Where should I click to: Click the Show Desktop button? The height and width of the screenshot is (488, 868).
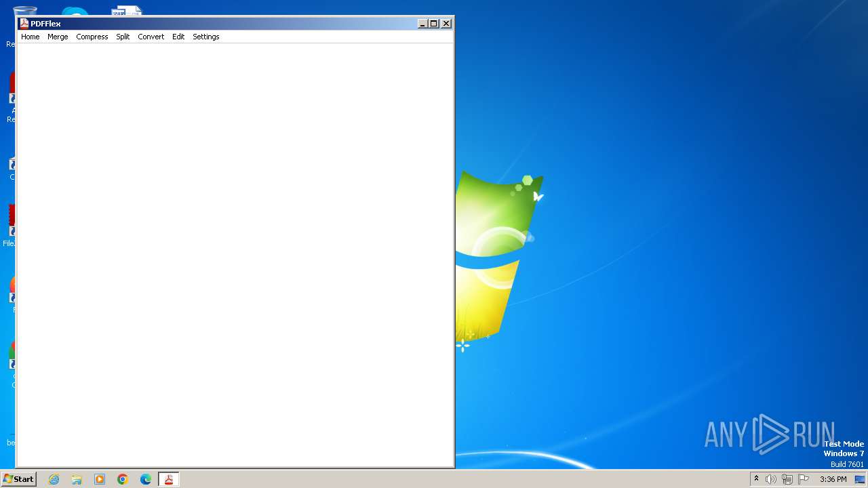coord(860,479)
